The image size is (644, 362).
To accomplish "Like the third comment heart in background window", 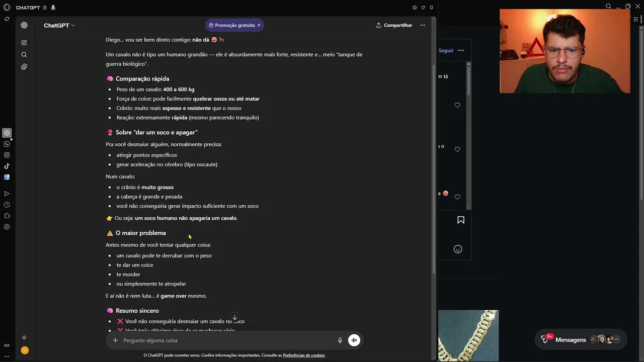I will [457, 197].
